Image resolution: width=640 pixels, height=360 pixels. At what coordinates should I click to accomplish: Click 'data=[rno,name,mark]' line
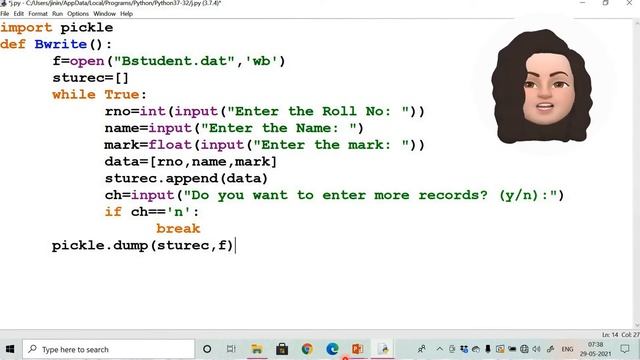tap(191, 162)
